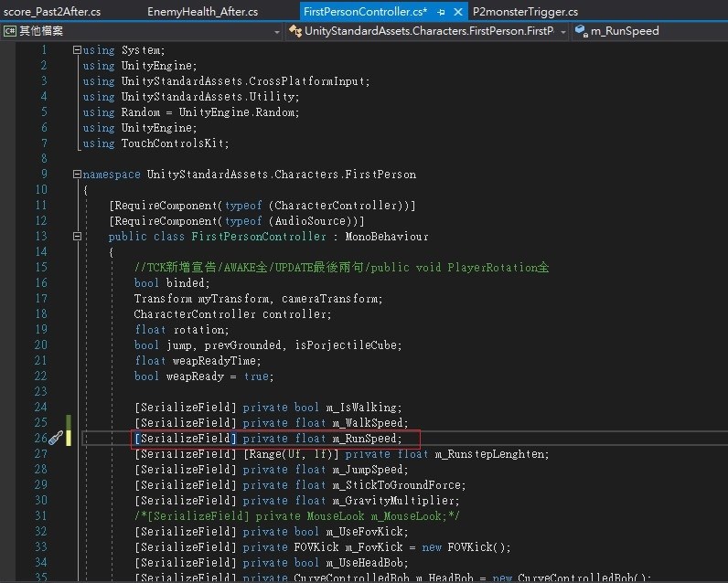Image resolution: width=728 pixels, height=583 pixels.
Task: Click the m_RunSpeed field name on line 26
Action: (366, 439)
